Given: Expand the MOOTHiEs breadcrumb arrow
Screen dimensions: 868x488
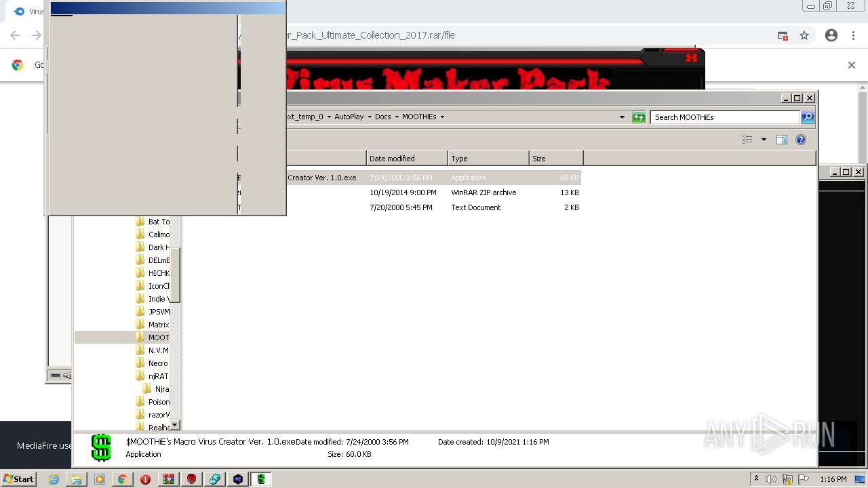Looking at the screenshot, I should (x=442, y=117).
